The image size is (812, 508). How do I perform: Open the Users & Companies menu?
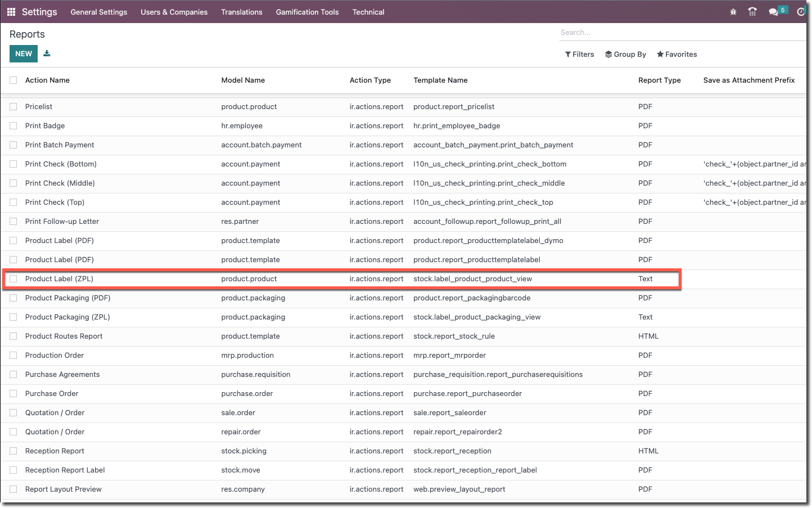(174, 12)
